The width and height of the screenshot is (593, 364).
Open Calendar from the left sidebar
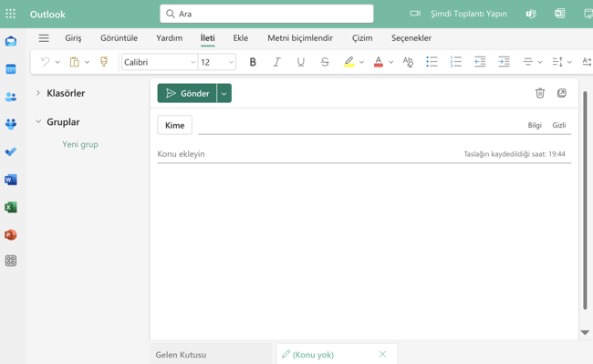coord(11,69)
